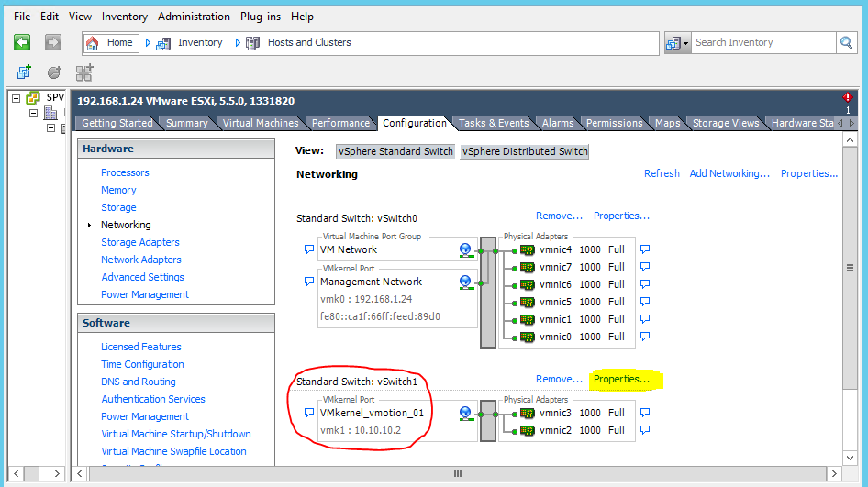Click the Home house icon

pos(93,42)
